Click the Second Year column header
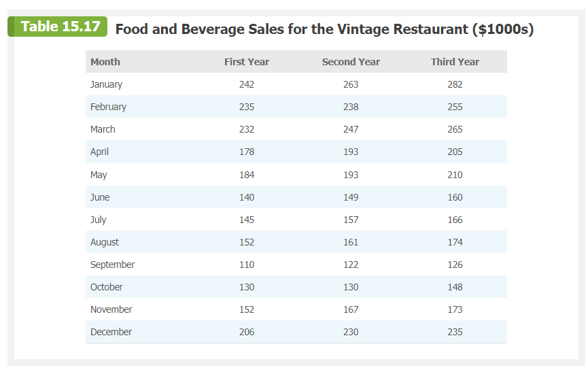 pos(351,62)
